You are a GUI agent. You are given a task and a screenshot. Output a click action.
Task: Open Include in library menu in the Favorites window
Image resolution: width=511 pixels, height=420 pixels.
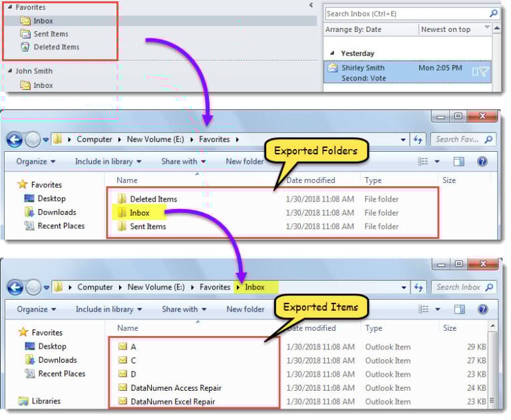pos(108,162)
